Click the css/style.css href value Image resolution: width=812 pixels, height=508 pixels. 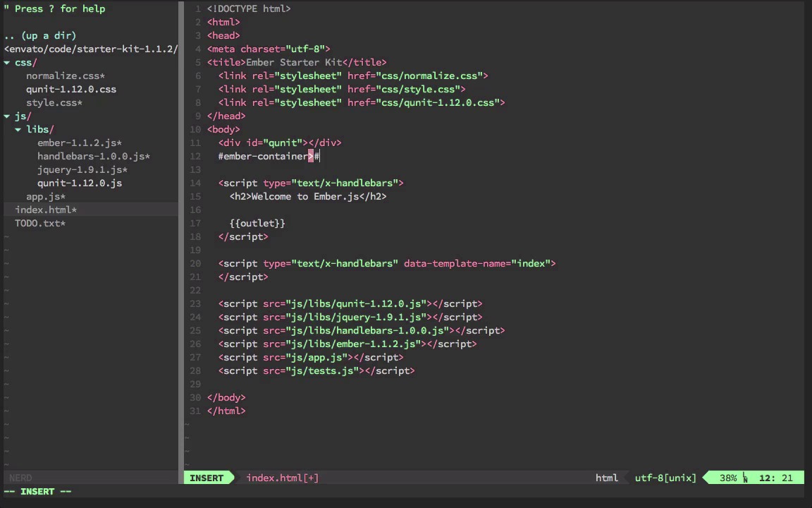tap(418, 89)
